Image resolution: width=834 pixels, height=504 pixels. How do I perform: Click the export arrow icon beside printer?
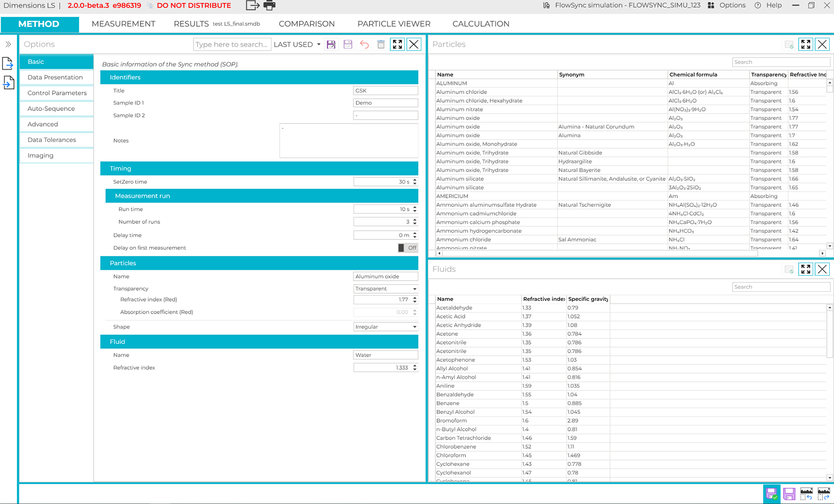pos(253,5)
